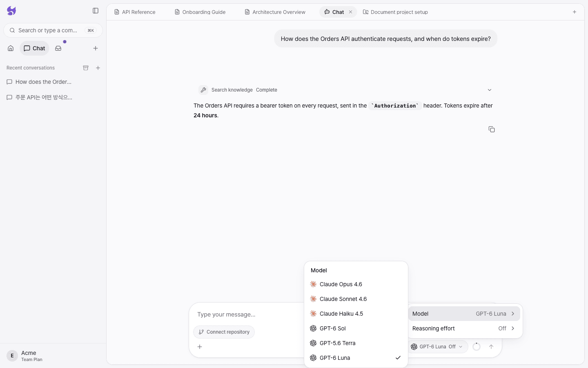Image resolution: width=588 pixels, height=368 pixels.
Task: Select Claude Sonnet 4.6 model
Action: [356, 299]
